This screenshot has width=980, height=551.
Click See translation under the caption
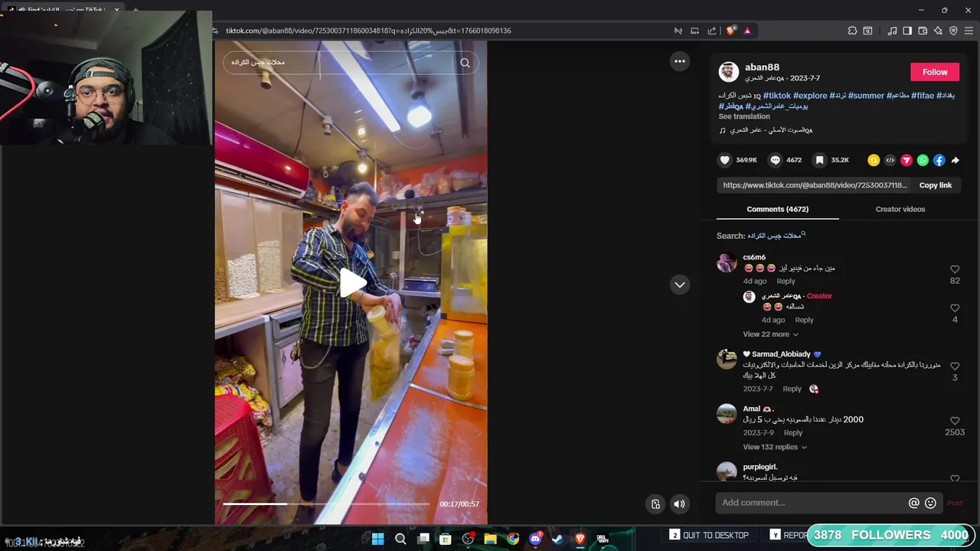pyautogui.click(x=744, y=116)
